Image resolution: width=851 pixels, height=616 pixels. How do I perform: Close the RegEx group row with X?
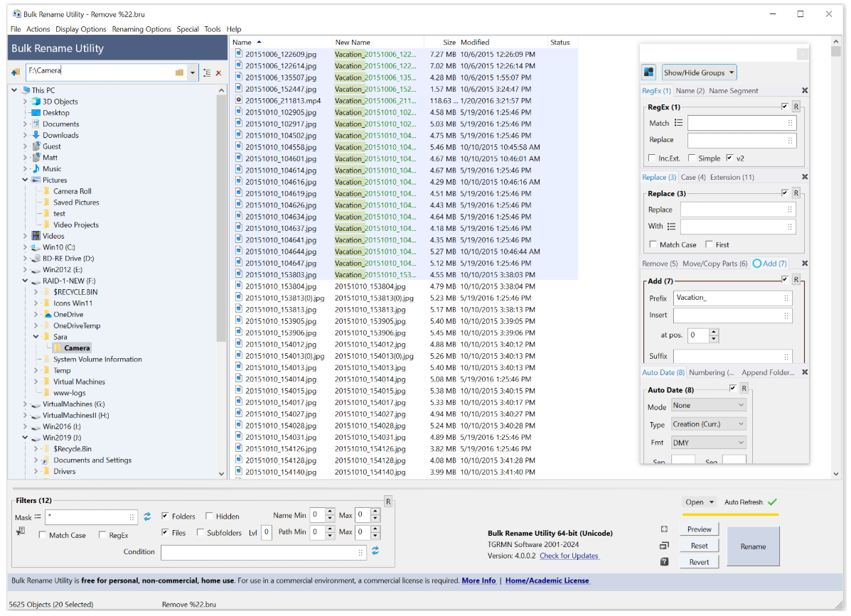(x=805, y=90)
